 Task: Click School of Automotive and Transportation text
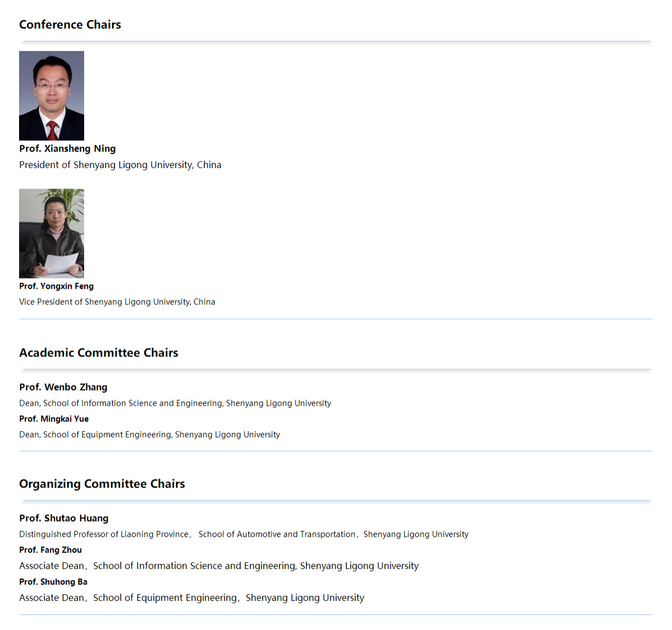pos(277,534)
